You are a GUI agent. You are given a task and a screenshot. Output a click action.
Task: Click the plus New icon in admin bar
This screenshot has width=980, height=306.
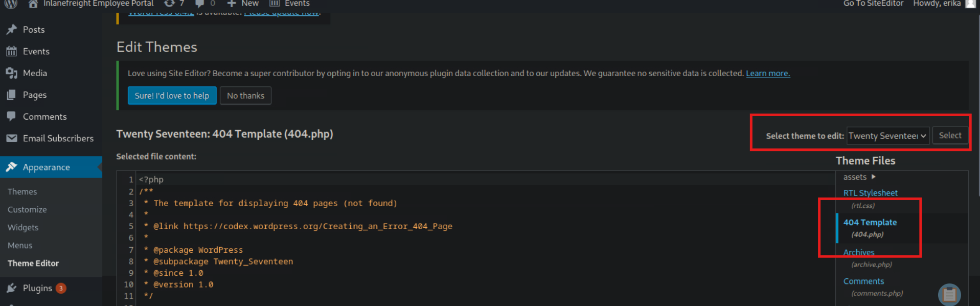tap(232, 4)
